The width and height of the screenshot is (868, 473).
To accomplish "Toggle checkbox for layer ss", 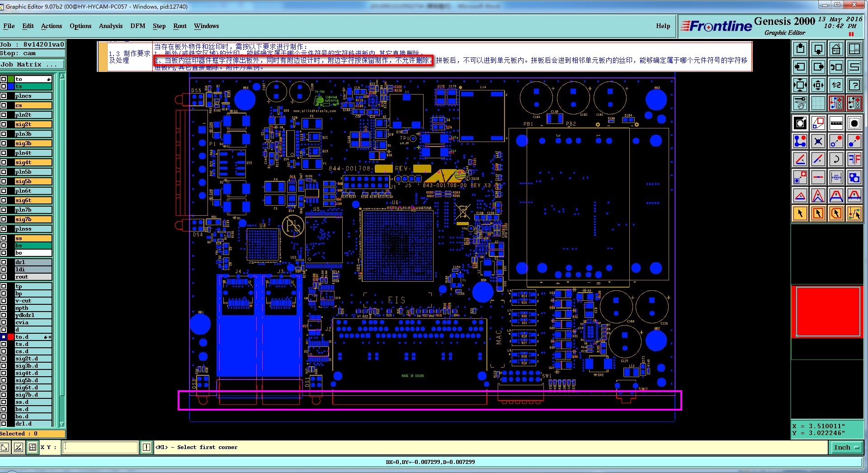I will 4,238.
